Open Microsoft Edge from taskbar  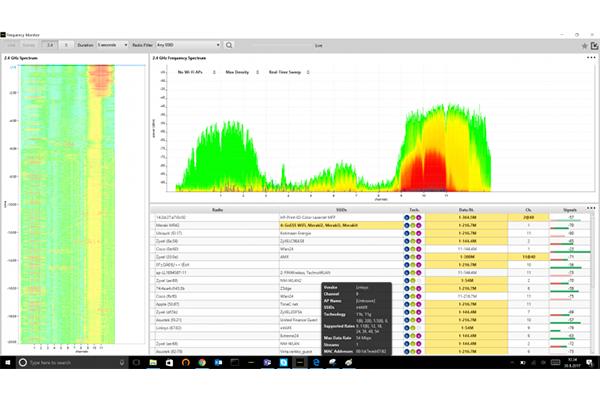pyautogui.click(x=316, y=362)
